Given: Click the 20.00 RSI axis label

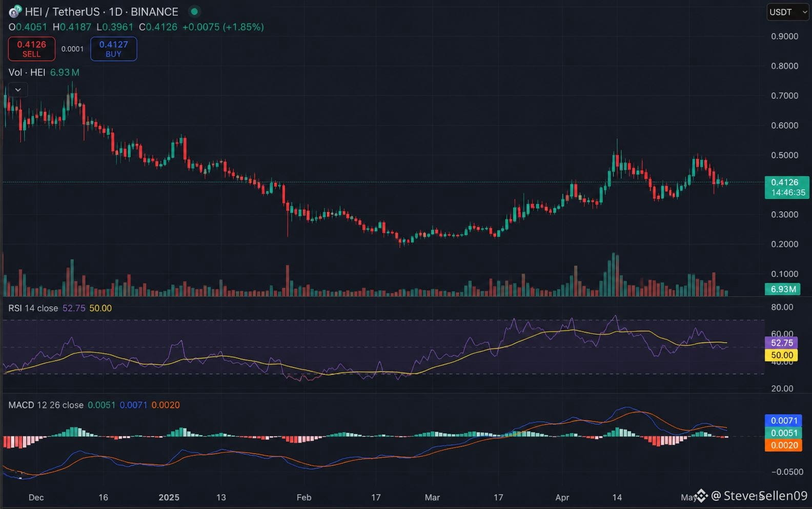Looking at the screenshot, I should pos(782,389).
